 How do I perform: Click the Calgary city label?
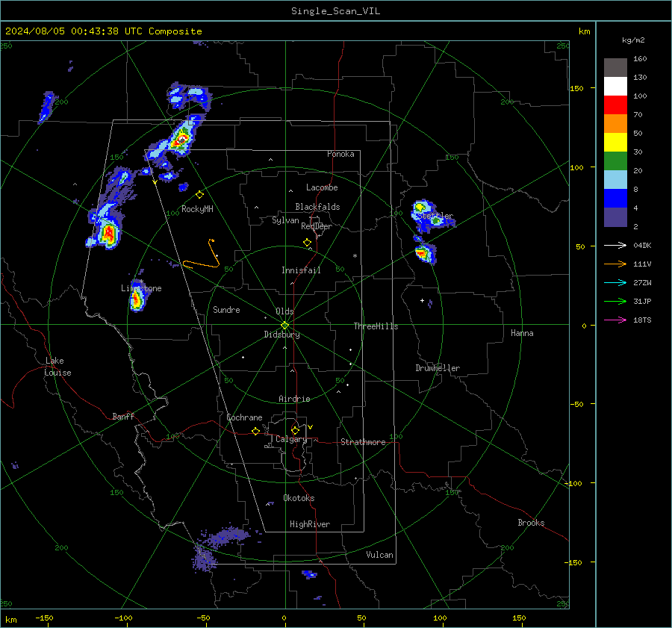pyautogui.click(x=291, y=439)
